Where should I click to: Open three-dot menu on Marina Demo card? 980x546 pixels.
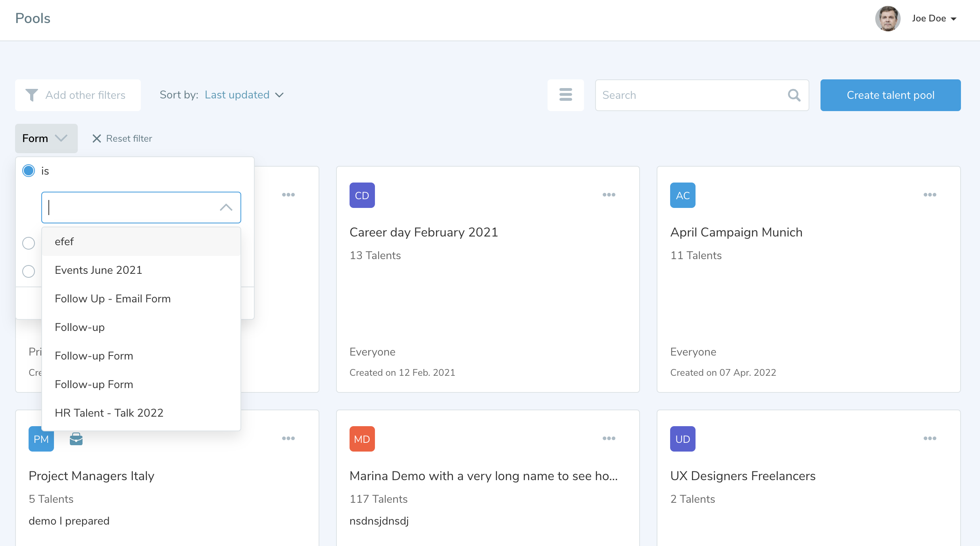point(609,438)
